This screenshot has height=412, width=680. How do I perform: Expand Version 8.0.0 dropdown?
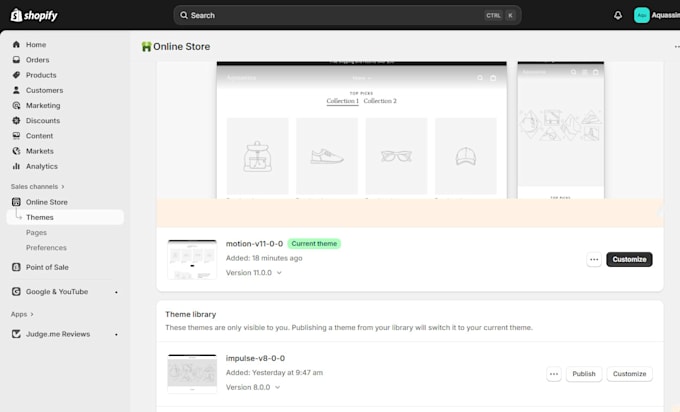pyautogui.click(x=278, y=387)
